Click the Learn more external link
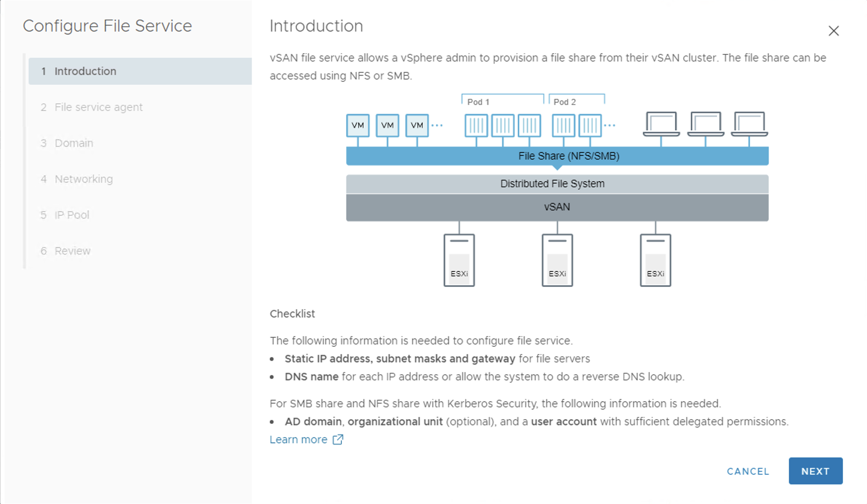 307,440
